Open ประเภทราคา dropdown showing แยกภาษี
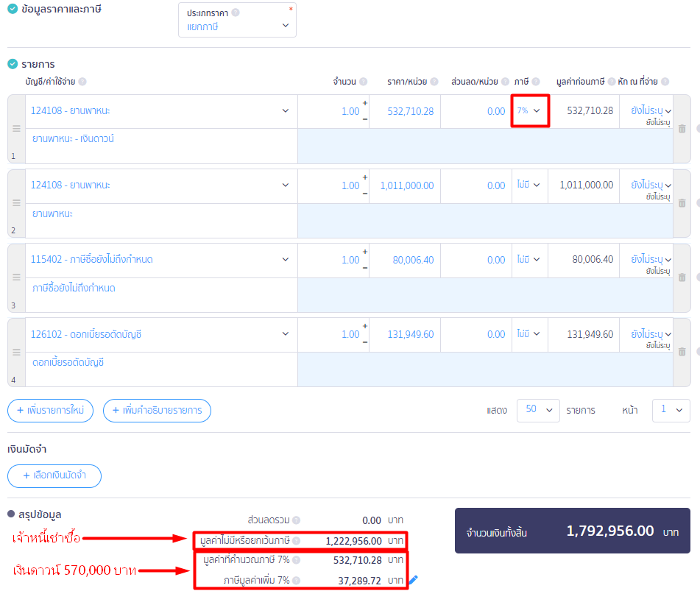 point(237,26)
